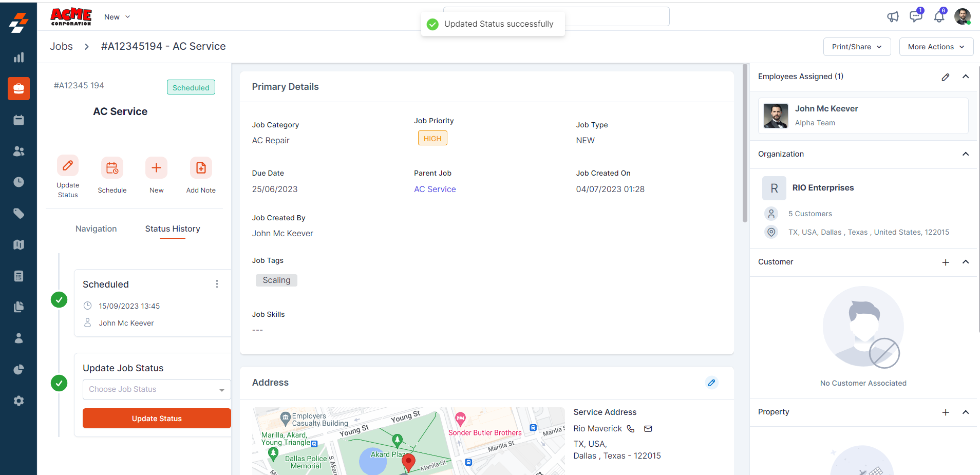This screenshot has width=980, height=475.
Task: Open the announcements megaphone icon
Action: click(893, 16)
